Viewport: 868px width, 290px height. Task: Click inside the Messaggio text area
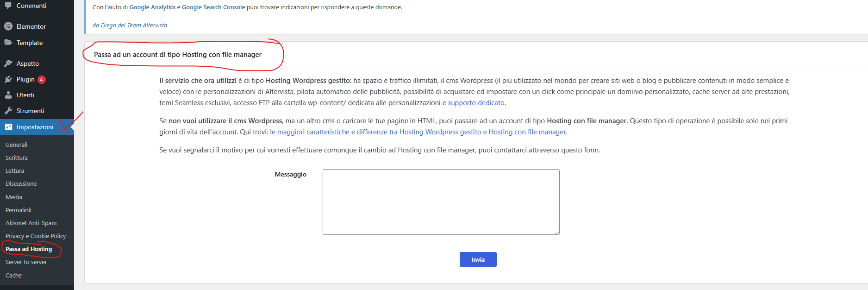pos(441,202)
